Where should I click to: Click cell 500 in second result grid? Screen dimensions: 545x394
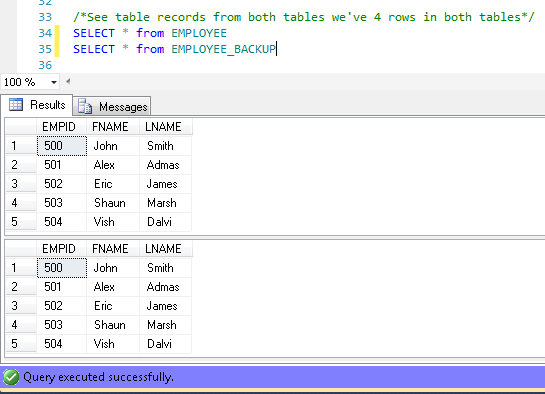[x=62, y=268]
